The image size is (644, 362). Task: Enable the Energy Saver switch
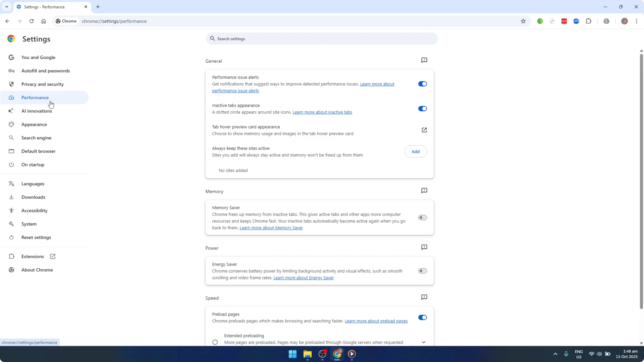coord(422,271)
